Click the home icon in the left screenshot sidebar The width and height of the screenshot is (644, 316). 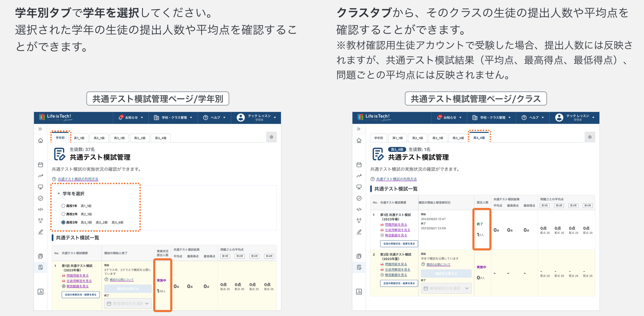pos(40,141)
